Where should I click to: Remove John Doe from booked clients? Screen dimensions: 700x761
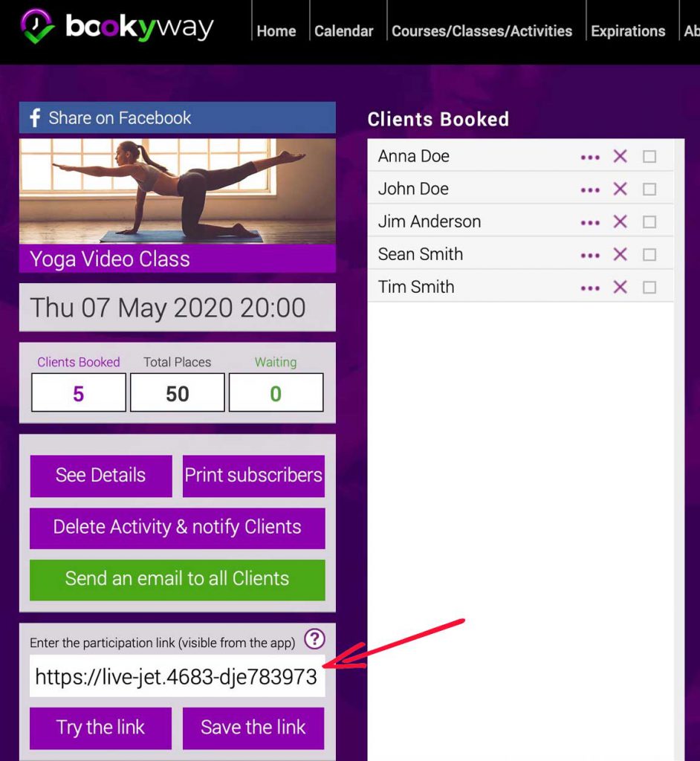(x=620, y=189)
